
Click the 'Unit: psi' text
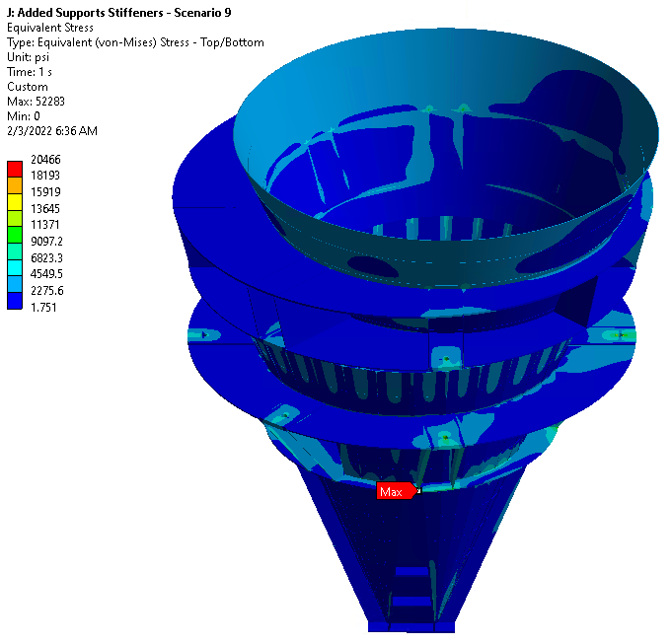(x=29, y=57)
